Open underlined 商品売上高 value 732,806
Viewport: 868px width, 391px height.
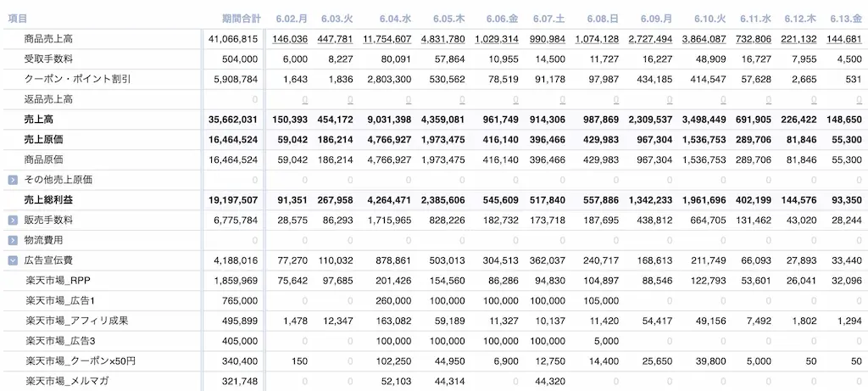[754, 39]
